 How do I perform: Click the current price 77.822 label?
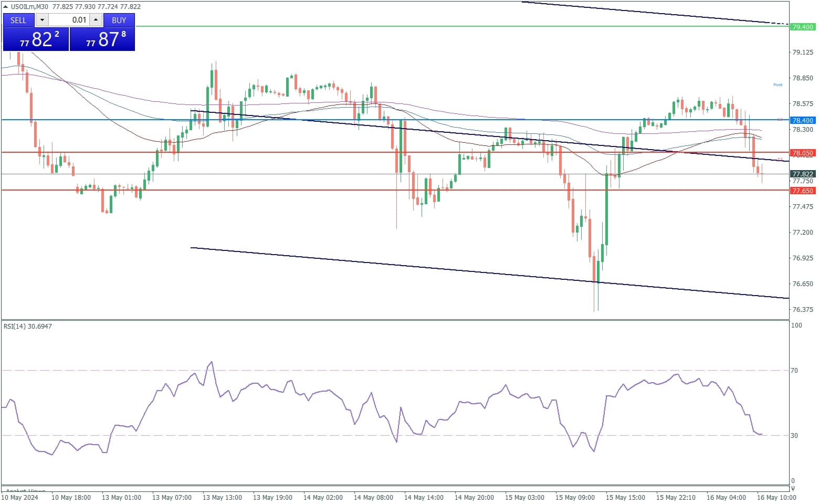(x=803, y=174)
